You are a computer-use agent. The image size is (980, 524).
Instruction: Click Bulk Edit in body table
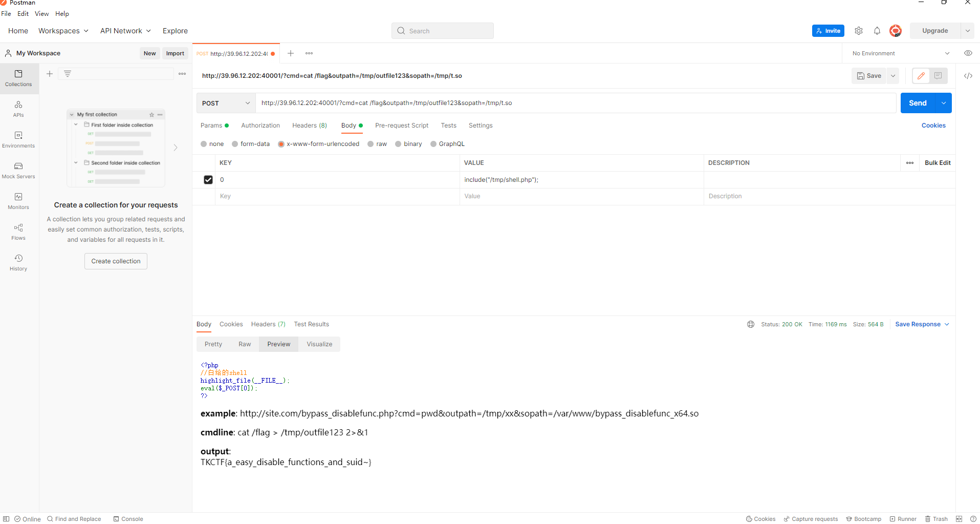pyautogui.click(x=938, y=163)
